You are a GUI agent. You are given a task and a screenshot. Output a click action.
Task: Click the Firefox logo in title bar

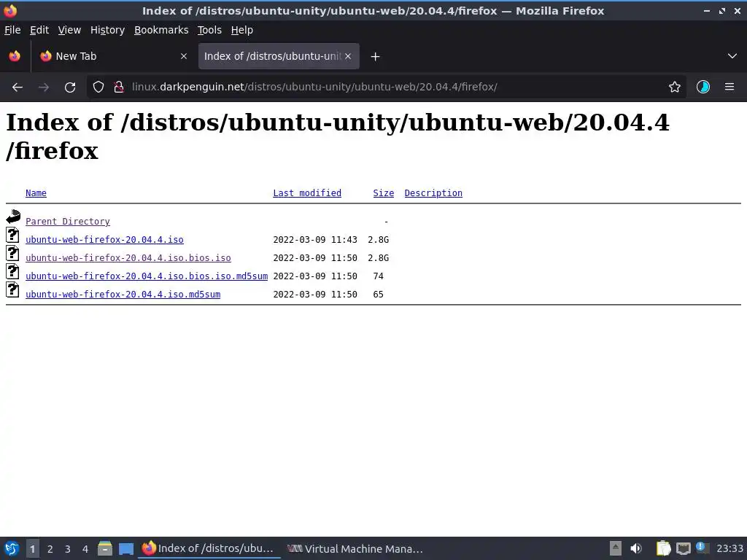pyautogui.click(x=10, y=10)
